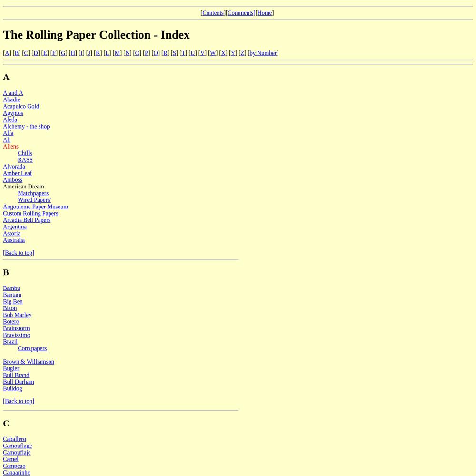
Task: Open the 'A and A' entry
Action: click(x=13, y=93)
